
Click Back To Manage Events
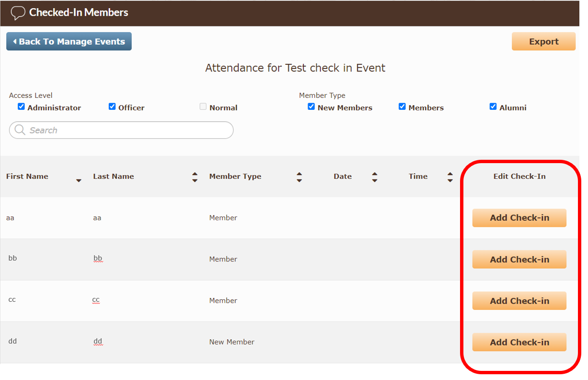69,41
